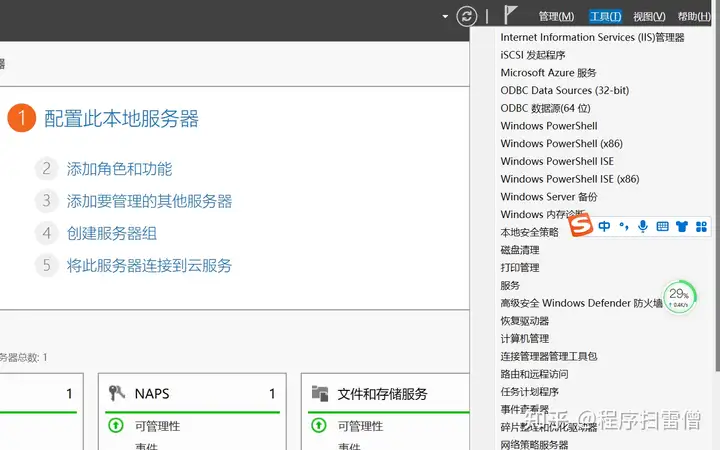Open ODBC 数据源(64 位)
The image size is (720, 450).
546,108
